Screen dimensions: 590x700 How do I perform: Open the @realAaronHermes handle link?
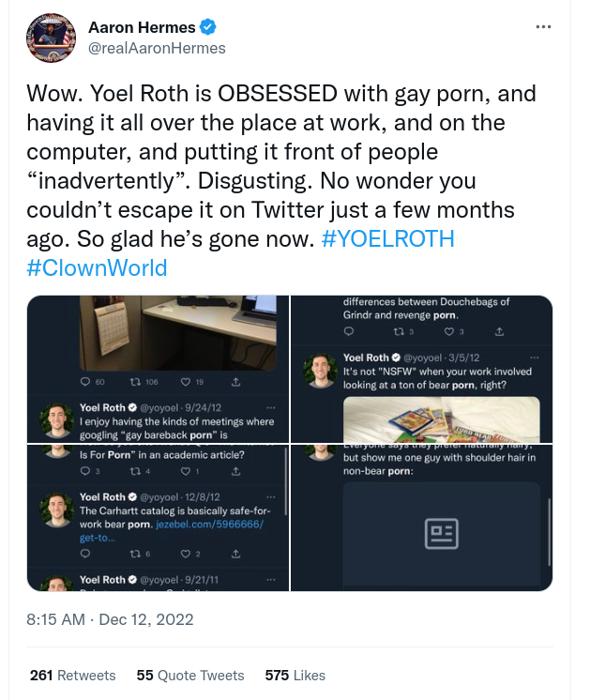(x=157, y=48)
